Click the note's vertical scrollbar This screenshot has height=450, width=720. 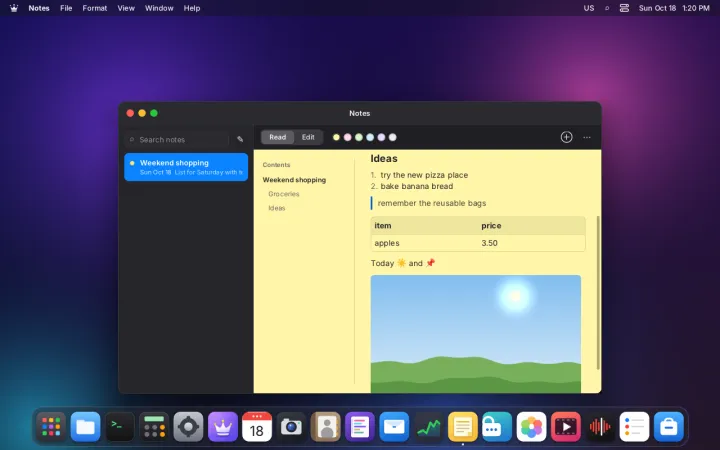598,292
